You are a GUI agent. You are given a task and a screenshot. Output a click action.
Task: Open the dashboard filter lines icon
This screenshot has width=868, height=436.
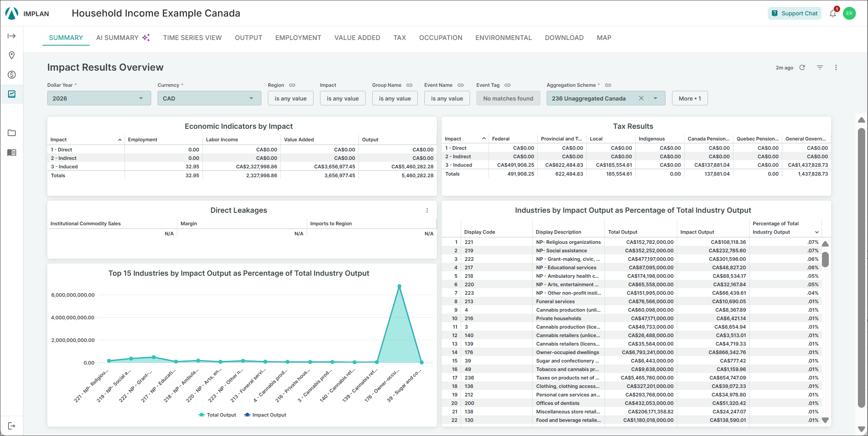pos(820,67)
